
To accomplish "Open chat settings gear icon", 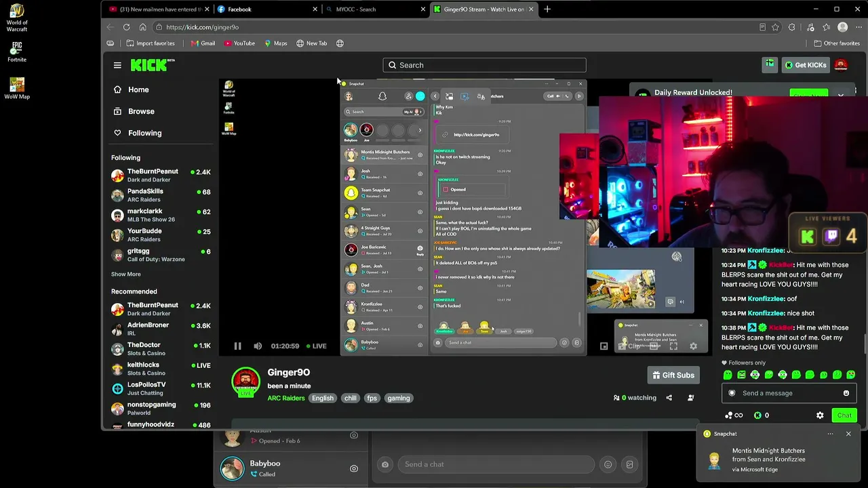I will 820,415.
